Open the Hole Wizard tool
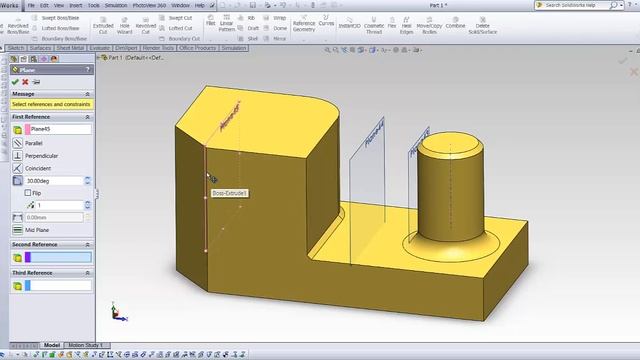The width and height of the screenshot is (640, 360). click(x=124, y=25)
